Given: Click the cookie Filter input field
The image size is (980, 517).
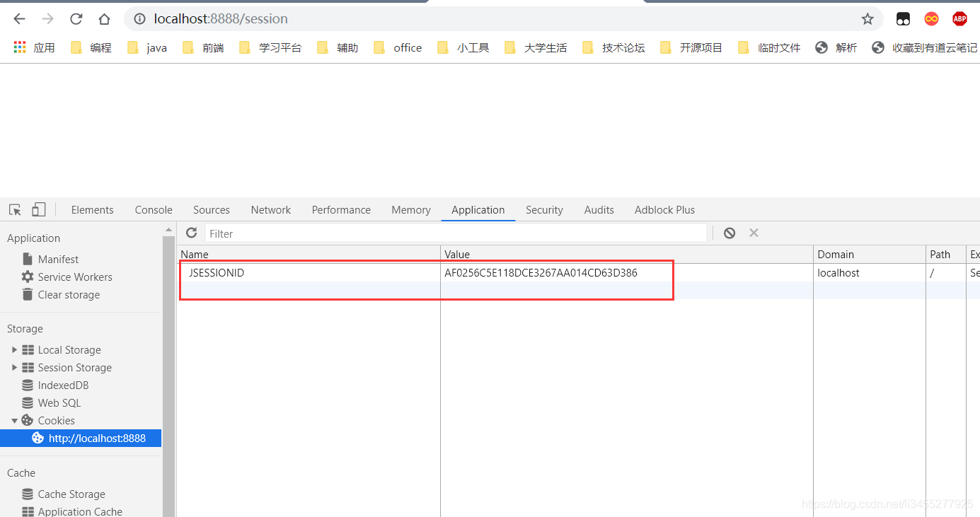Looking at the screenshot, I should click(456, 233).
